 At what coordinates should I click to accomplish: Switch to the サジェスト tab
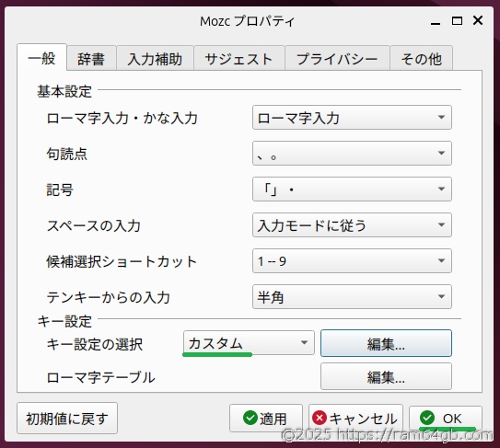238,59
